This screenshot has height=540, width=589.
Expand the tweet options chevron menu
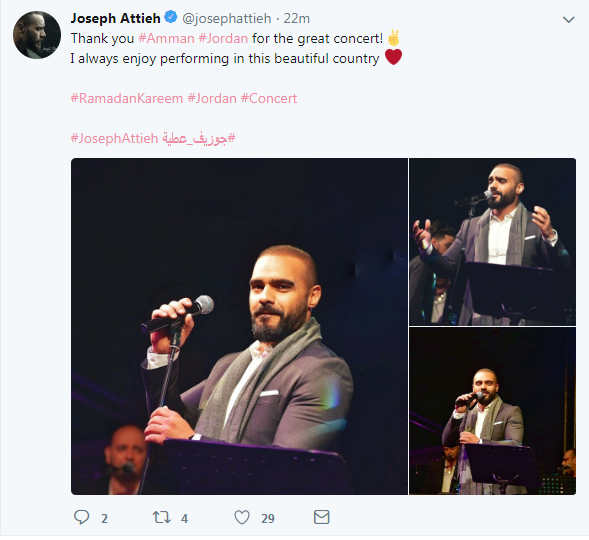click(568, 19)
